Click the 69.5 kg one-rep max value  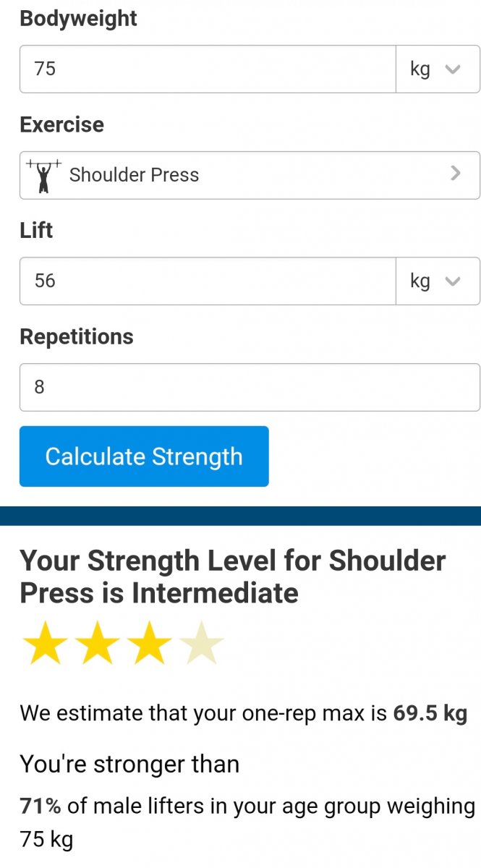[x=430, y=713]
